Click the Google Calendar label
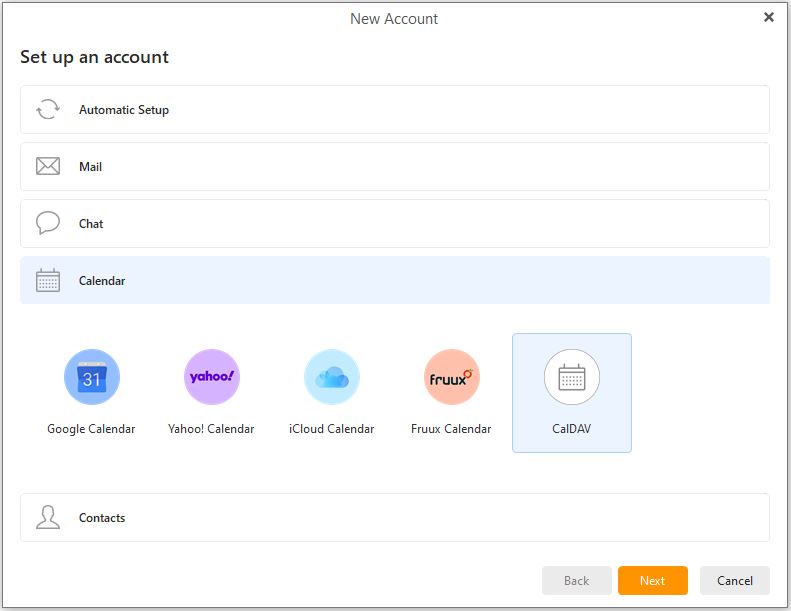791x611 pixels. point(91,429)
